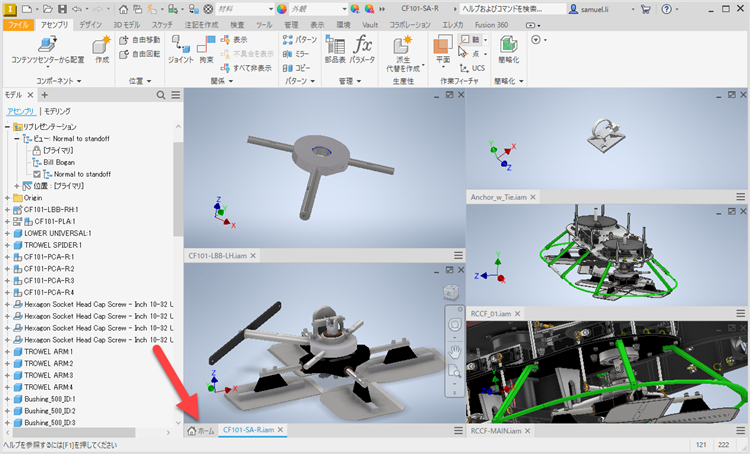Select the work Plane tool (平面)
This screenshot has height=454, width=750.
[443, 49]
